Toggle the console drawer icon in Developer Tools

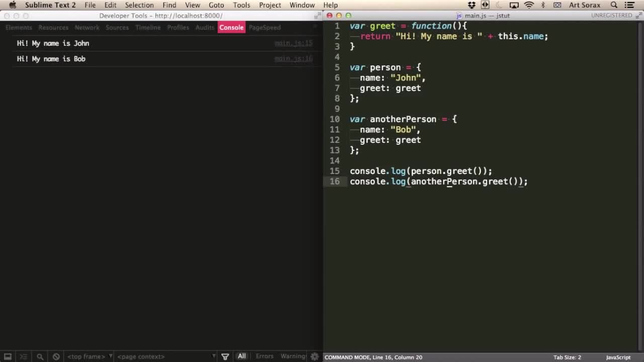point(23,356)
